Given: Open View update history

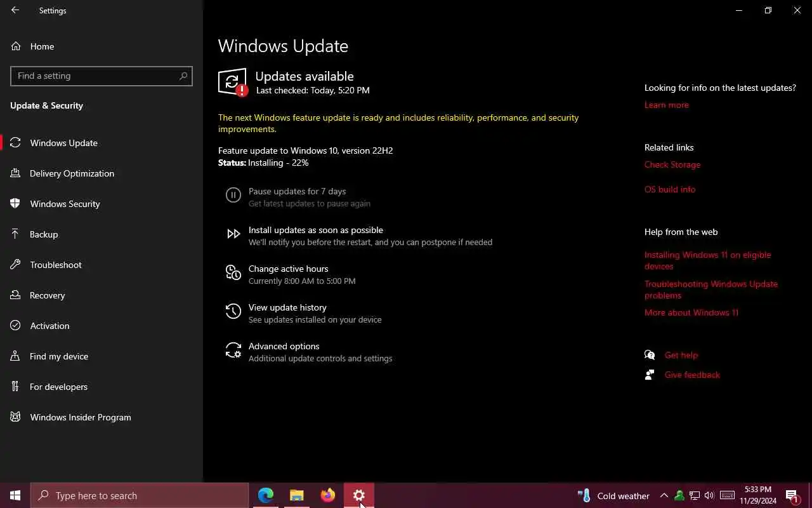Looking at the screenshot, I should tap(287, 307).
